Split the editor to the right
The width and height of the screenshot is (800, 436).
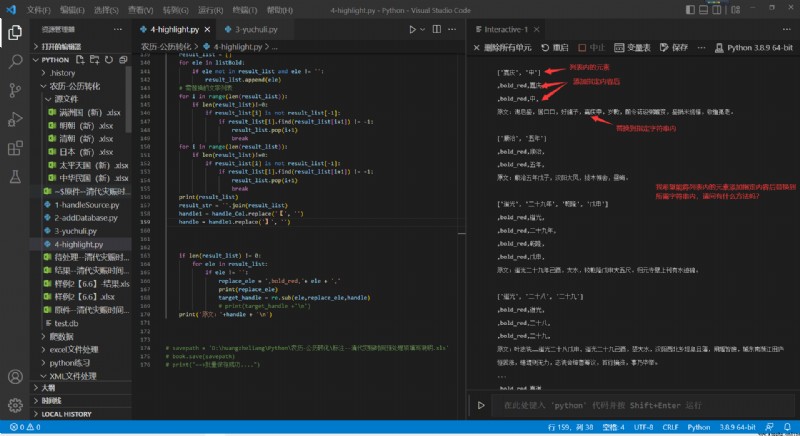click(437, 30)
